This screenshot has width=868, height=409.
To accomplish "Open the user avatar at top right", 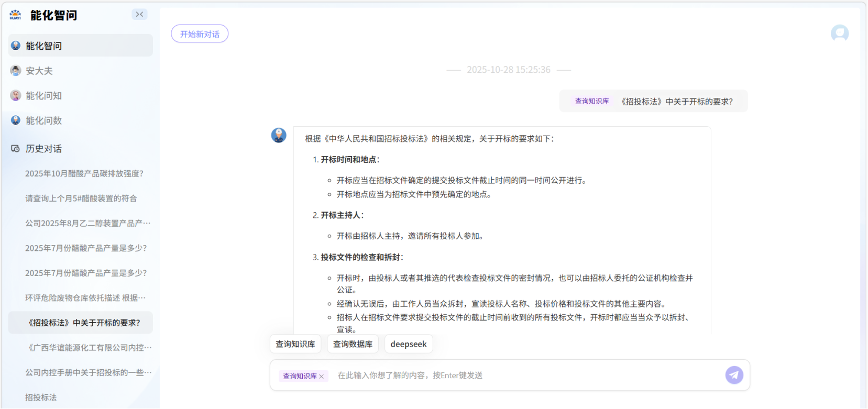I will point(839,34).
